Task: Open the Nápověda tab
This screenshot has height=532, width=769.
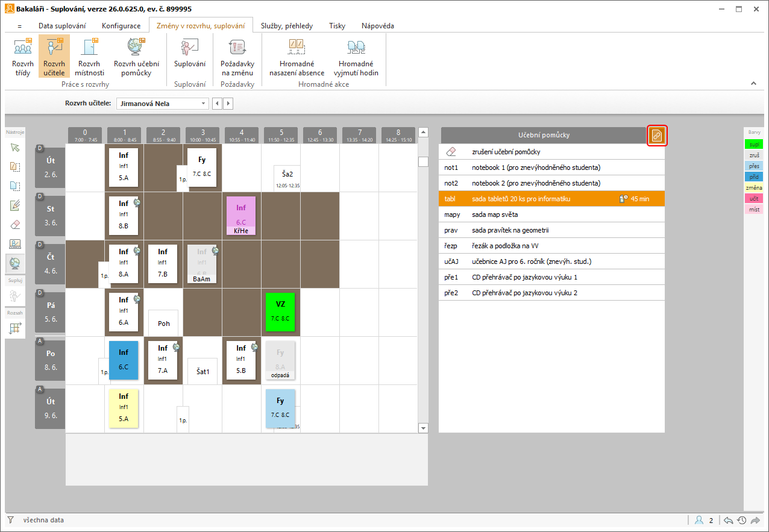Action: [x=378, y=26]
